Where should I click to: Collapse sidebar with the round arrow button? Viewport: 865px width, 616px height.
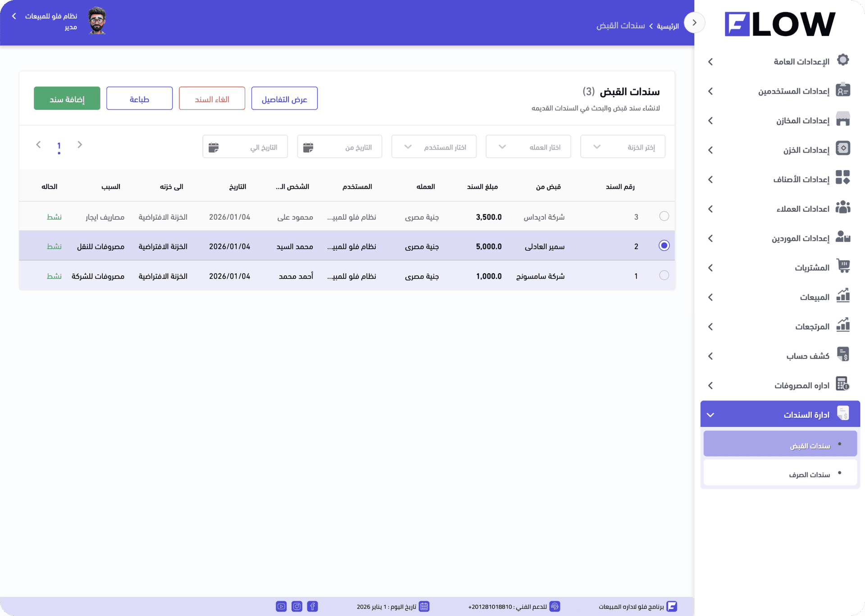694,23
